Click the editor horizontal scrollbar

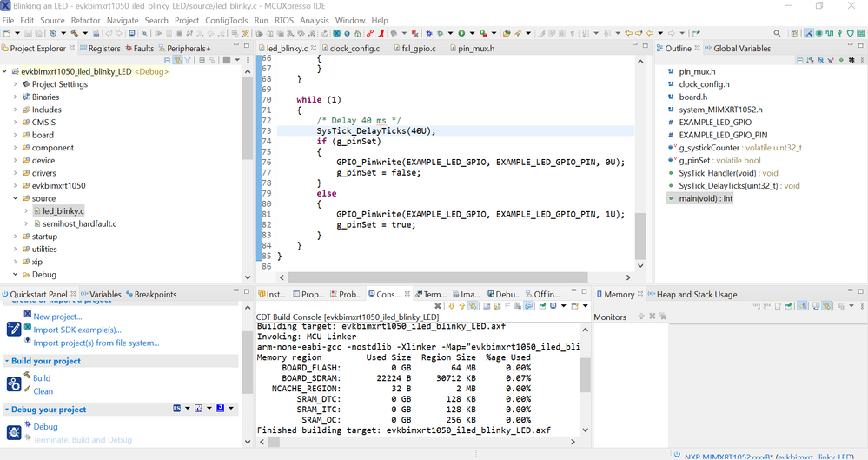pyautogui.click(x=437, y=277)
